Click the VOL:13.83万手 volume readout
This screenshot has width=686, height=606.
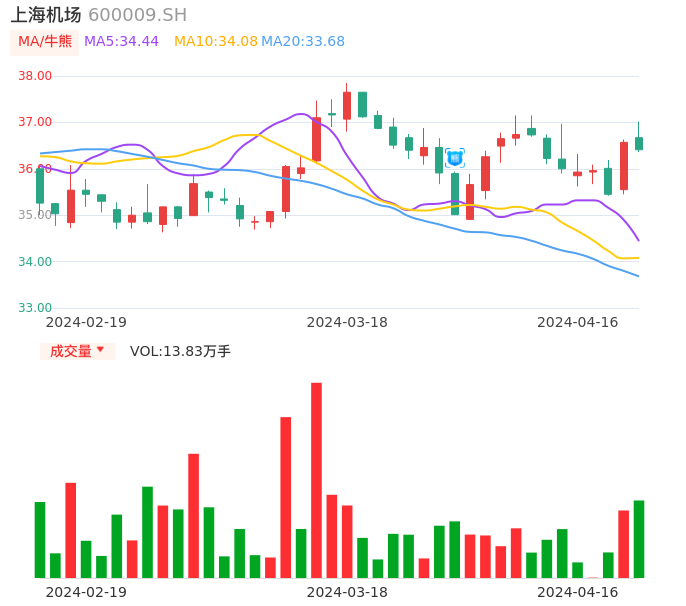(x=180, y=351)
